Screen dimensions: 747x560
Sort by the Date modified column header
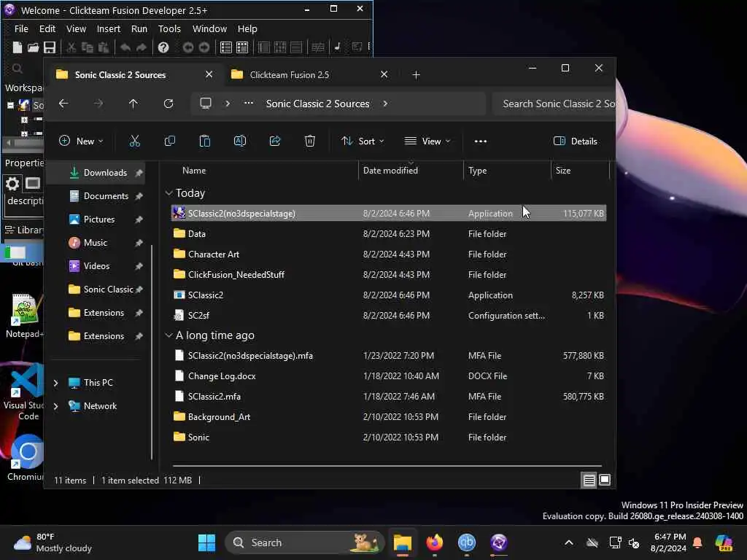click(x=411, y=171)
